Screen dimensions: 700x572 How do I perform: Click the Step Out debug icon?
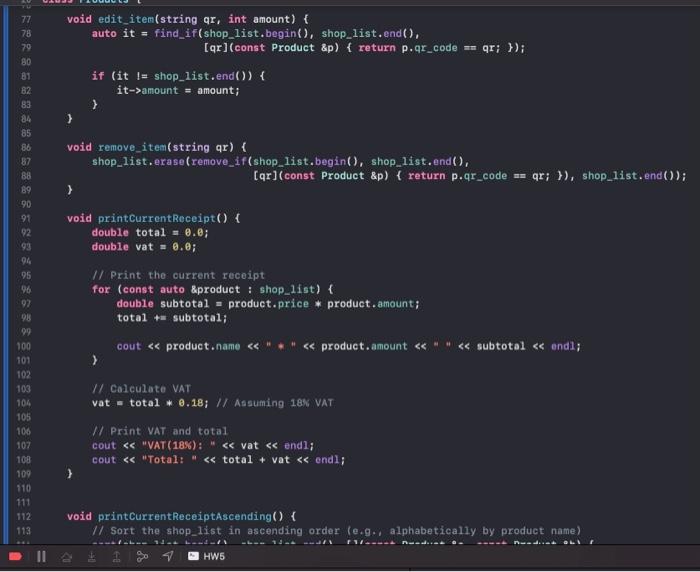(x=117, y=556)
